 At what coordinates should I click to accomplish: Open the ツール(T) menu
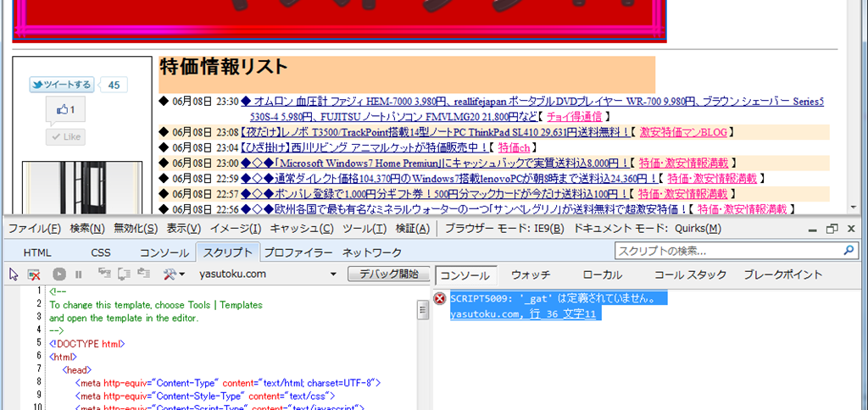(x=364, y=229)
